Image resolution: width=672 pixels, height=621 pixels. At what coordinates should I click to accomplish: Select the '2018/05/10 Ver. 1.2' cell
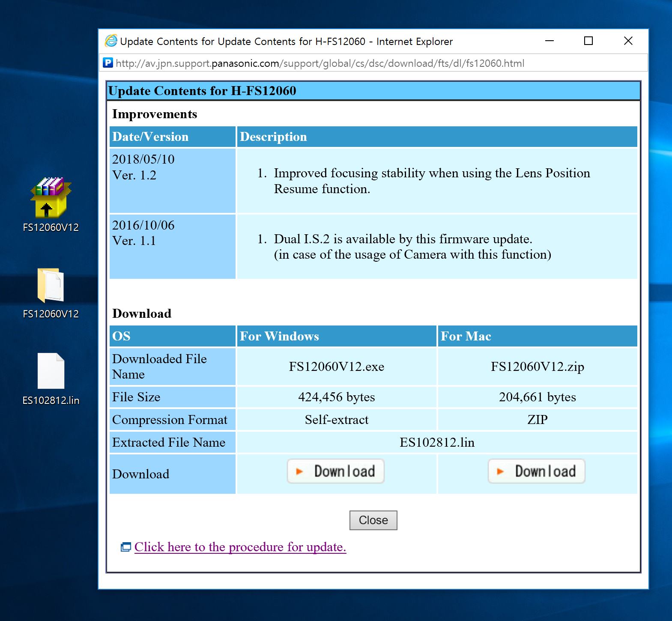[173, 181]
